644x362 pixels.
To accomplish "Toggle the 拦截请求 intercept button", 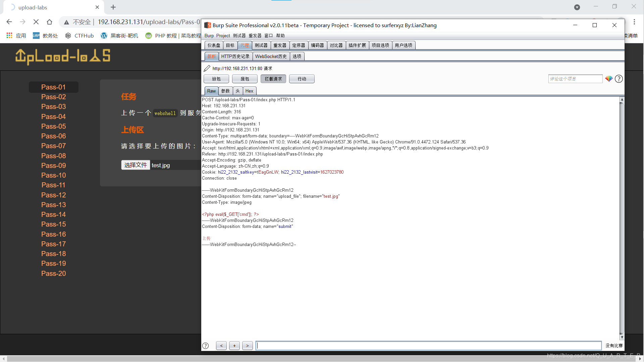I will tap(273, 79).
